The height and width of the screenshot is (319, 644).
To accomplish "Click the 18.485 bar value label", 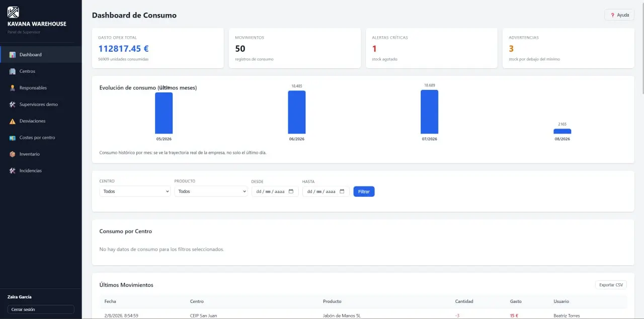I will point(297,86).
